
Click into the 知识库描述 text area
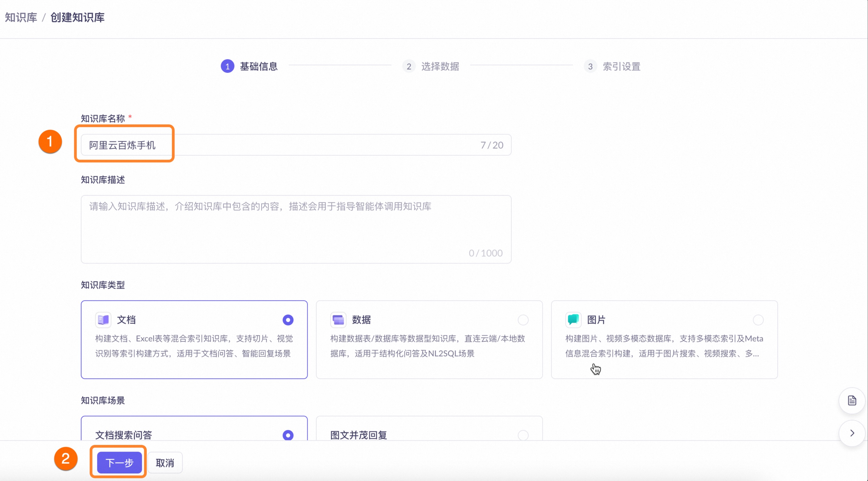(x=296, y=229)
